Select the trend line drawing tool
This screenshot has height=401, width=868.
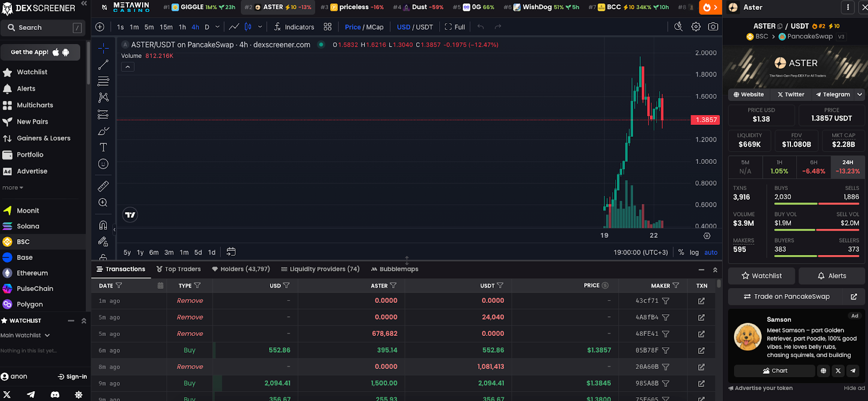[103, 65]
